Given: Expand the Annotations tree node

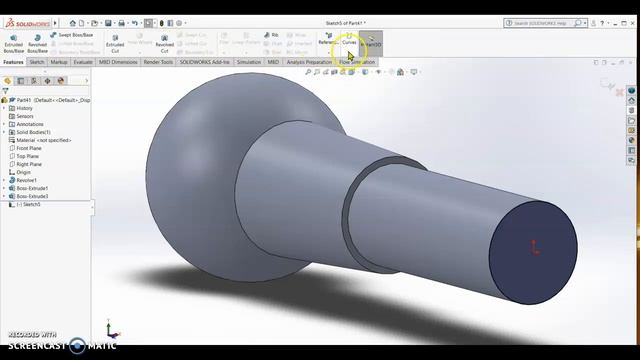Looking at the screenshot, I should [x=4, y=124].
